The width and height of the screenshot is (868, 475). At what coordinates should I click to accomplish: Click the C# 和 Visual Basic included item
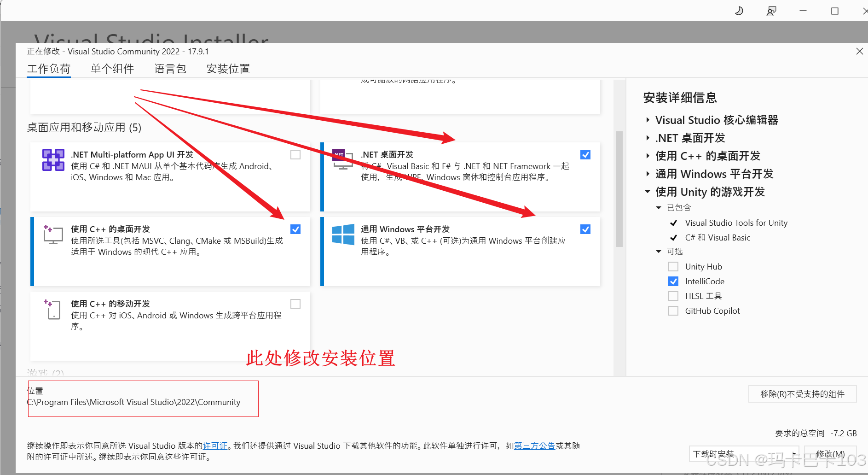coord(718,238)
